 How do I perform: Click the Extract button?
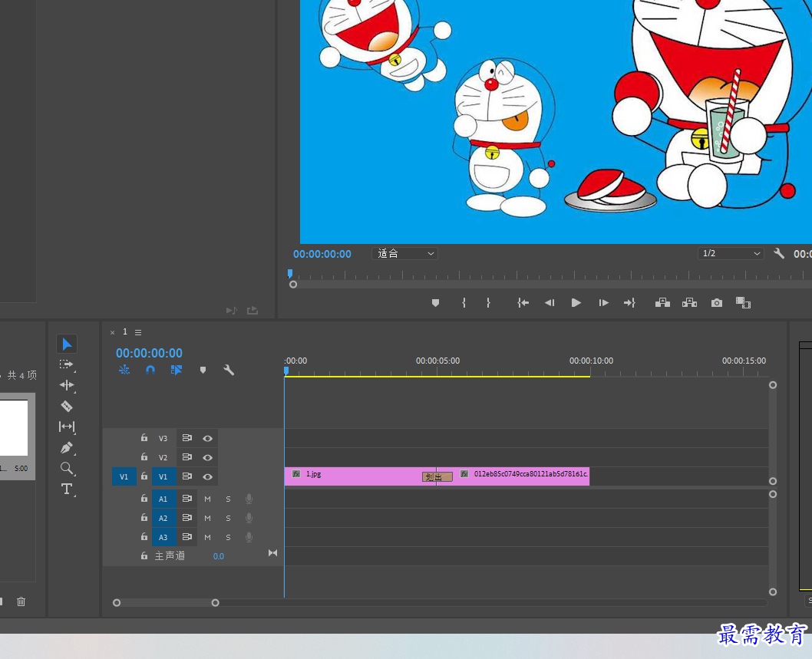690,303
